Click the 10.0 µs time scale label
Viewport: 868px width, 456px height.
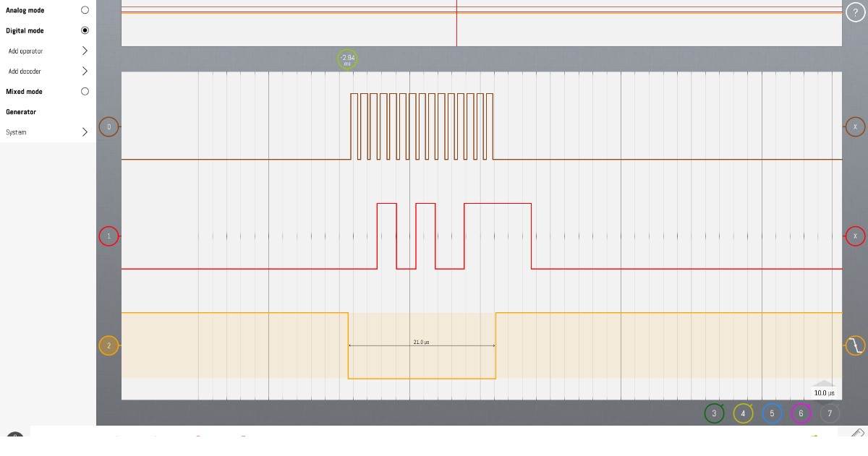pyautogui.click(x=824, y=393)
